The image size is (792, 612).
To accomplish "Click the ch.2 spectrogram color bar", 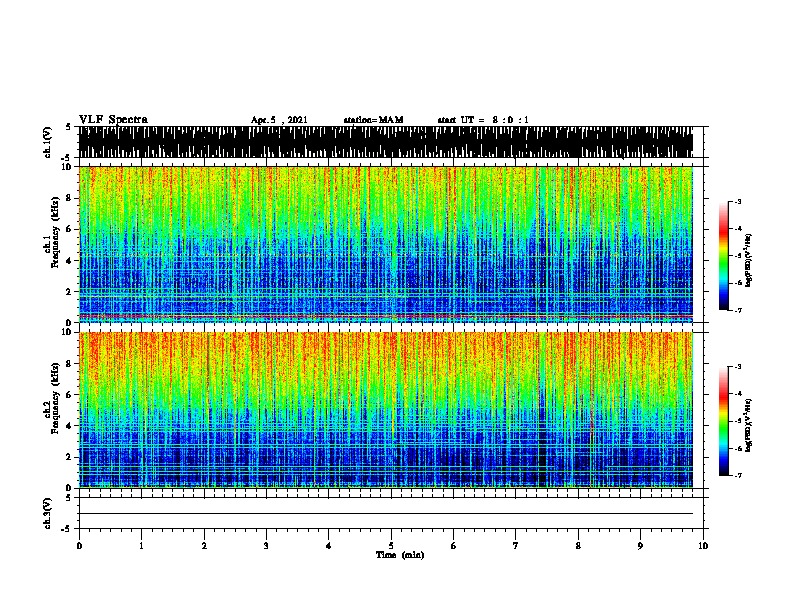I will coord(724,421).
